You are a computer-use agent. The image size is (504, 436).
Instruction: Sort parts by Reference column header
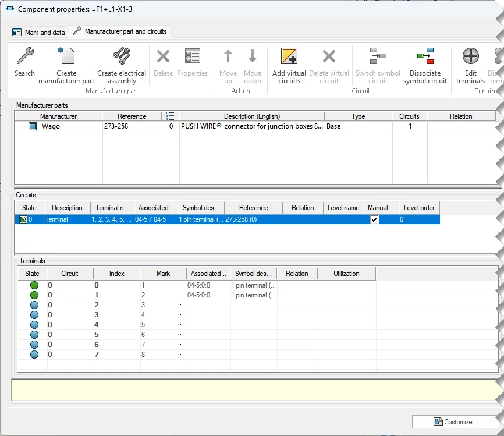click(x=132, y=116)
